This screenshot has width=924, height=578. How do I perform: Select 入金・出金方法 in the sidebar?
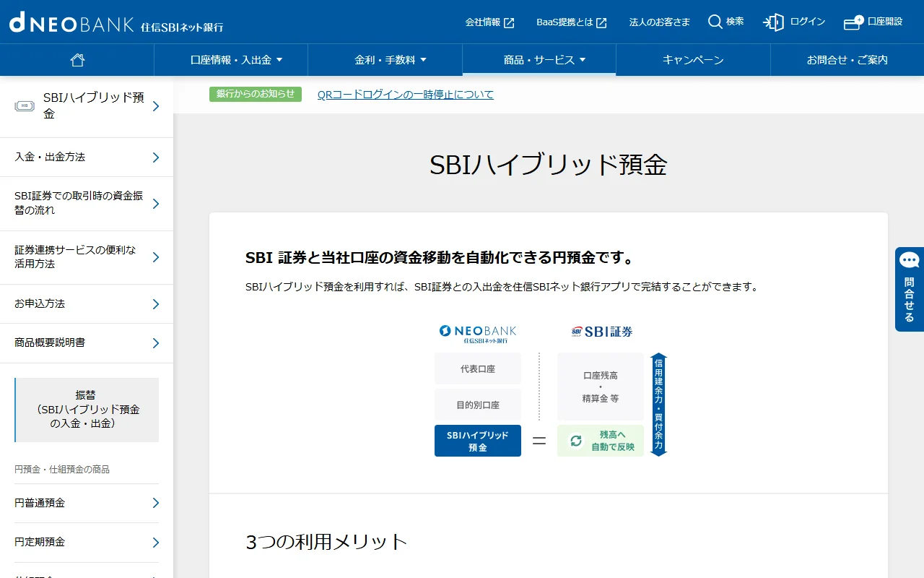(x=87, y=158)
